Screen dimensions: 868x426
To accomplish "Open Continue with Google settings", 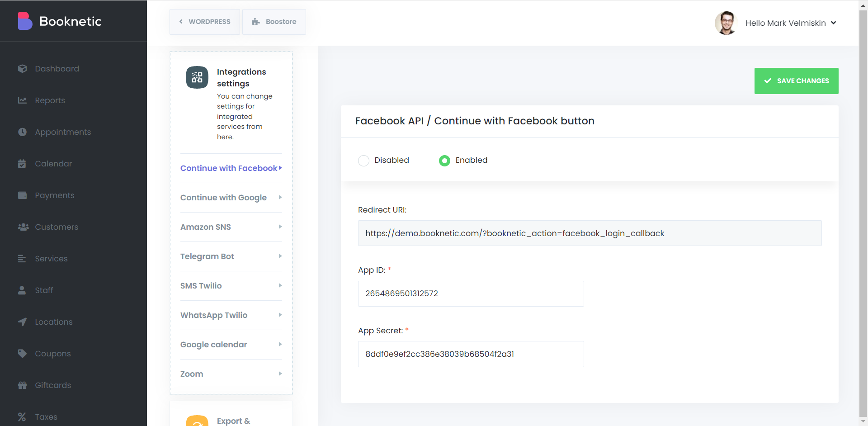I will (x=231, y=198).
